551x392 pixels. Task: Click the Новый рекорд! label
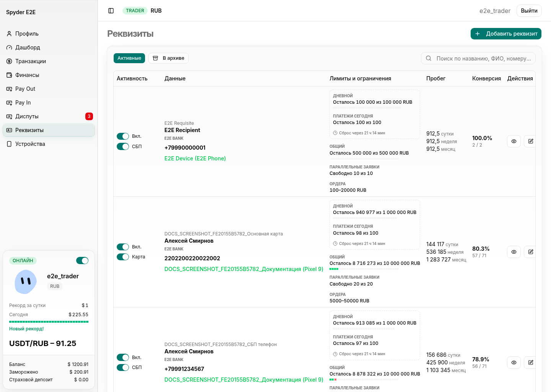point(26,329)
